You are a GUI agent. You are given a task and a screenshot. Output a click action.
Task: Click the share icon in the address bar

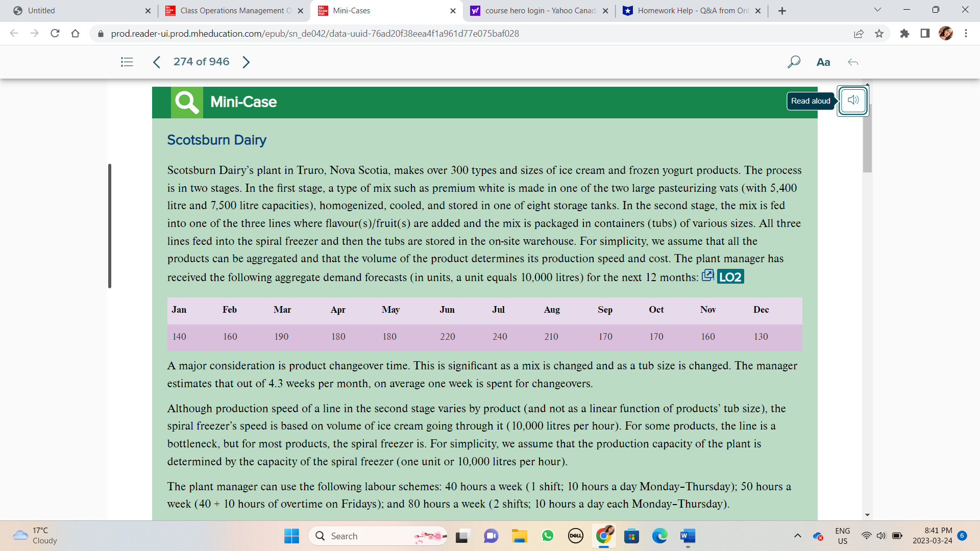(x=859, y=34)
